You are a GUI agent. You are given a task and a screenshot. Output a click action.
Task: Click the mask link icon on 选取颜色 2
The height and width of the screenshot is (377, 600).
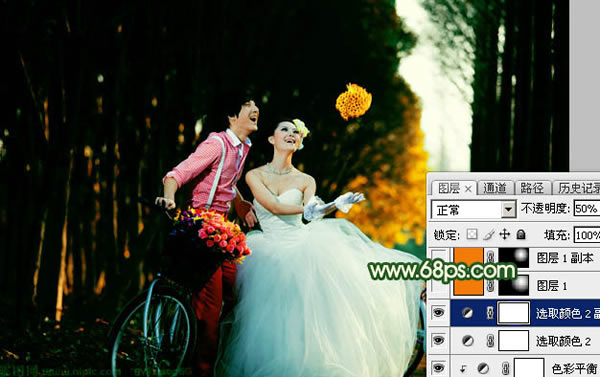490,341
